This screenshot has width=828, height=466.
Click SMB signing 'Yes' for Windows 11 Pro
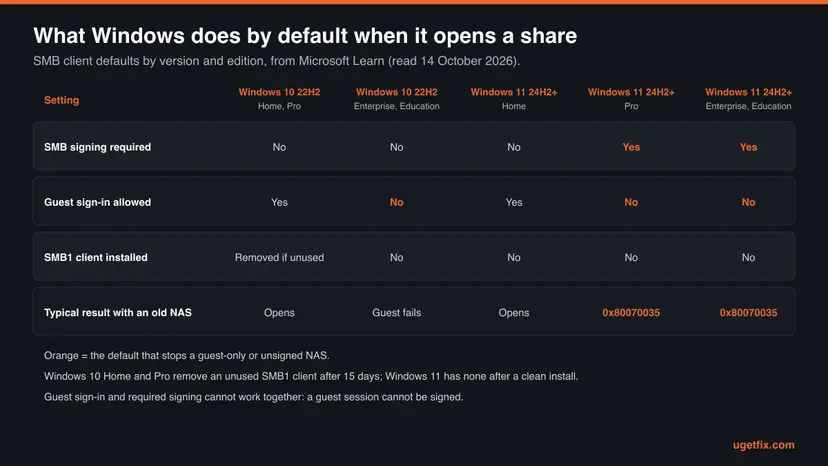pyautogui.click(x=631, y=147)
